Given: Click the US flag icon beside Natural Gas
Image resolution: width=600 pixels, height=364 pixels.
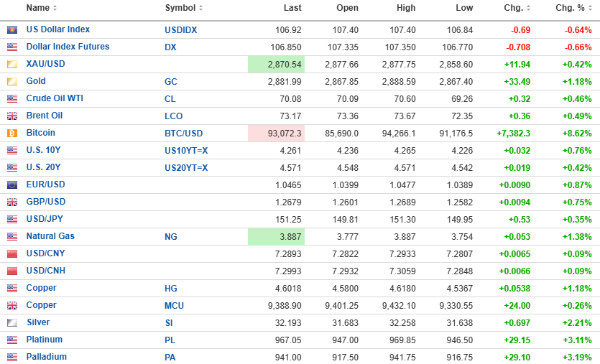Looking at the screenshot, I should [x=12, y=237].
